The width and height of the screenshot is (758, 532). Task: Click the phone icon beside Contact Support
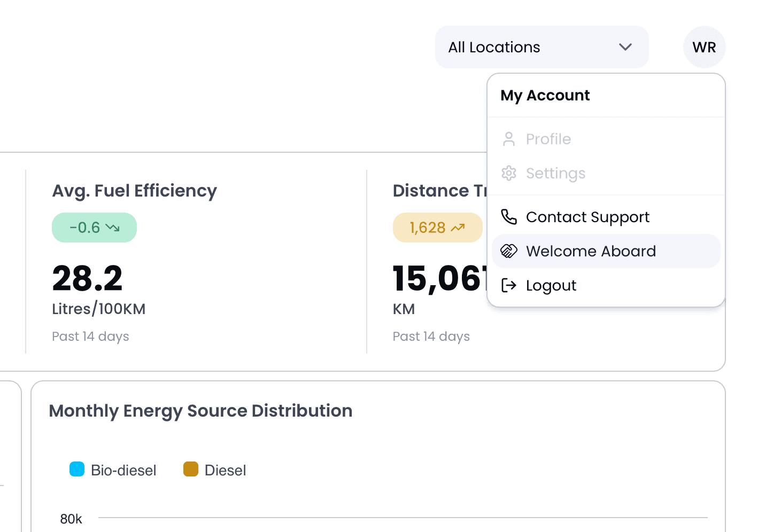(508, 217)
